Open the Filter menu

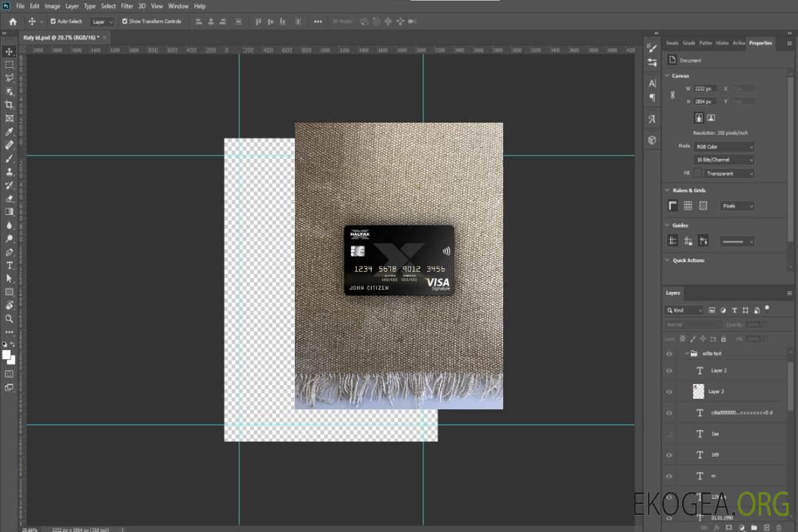[127, 6]
